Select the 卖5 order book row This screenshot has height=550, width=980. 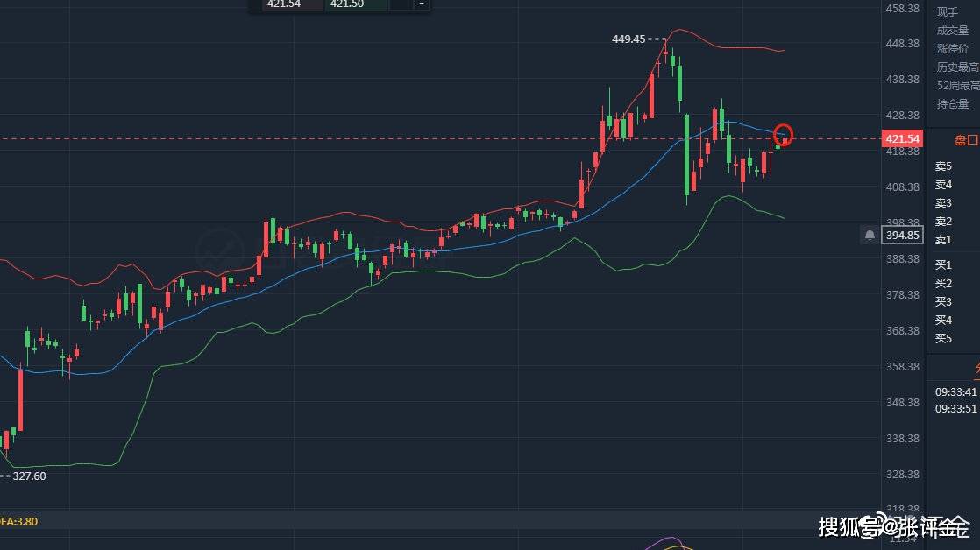[944, 166]
